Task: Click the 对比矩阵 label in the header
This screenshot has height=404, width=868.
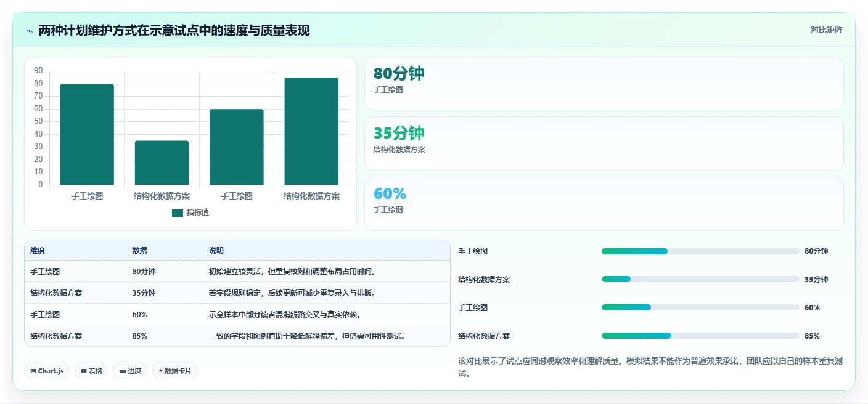Action: tap(826, 30)
